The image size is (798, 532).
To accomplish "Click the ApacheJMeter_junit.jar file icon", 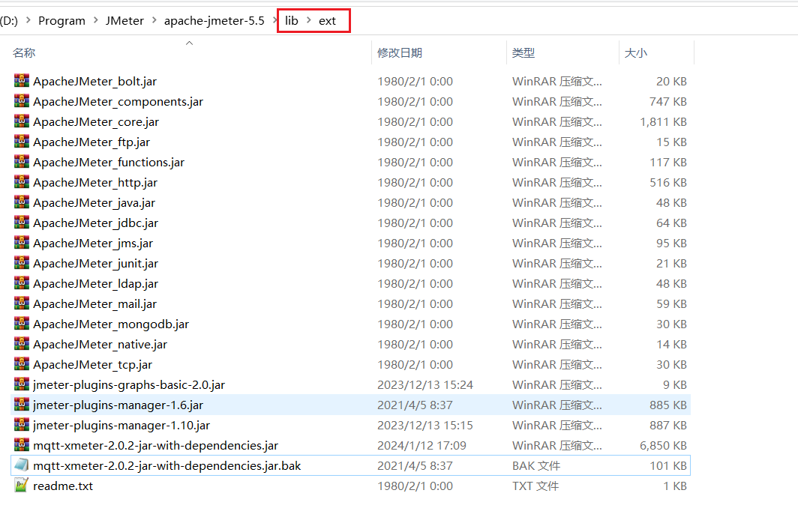I will 21,263.
